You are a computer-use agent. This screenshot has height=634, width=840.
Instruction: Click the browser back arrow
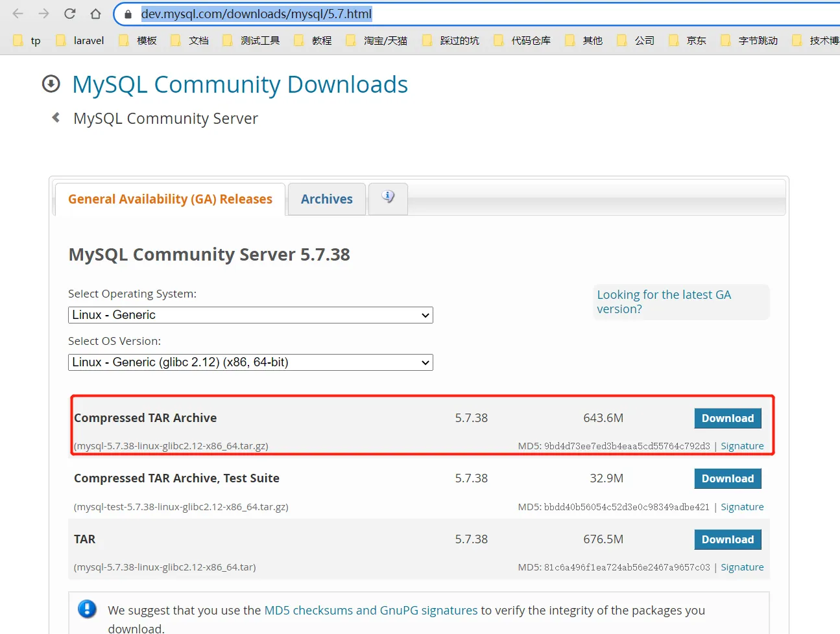click(18, 14)
